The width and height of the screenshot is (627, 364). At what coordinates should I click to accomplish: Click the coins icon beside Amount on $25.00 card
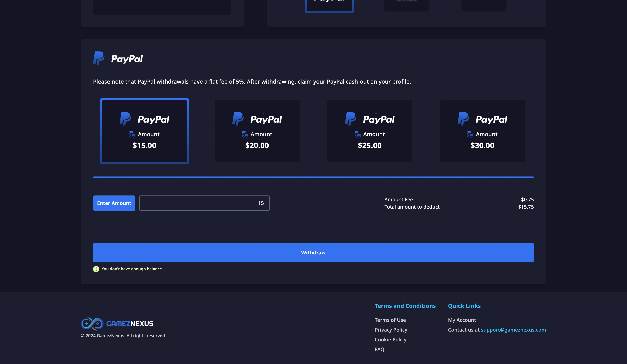tap(358, 134)
